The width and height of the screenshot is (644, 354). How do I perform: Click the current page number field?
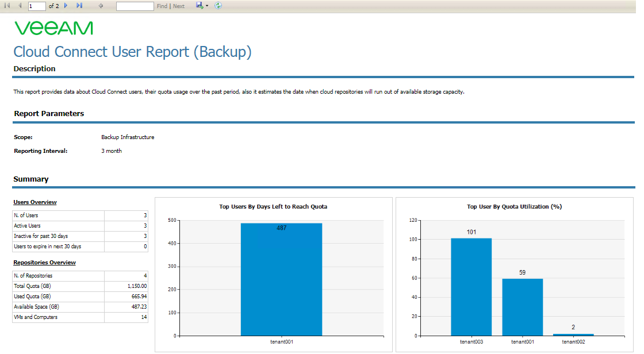[37, 6]
